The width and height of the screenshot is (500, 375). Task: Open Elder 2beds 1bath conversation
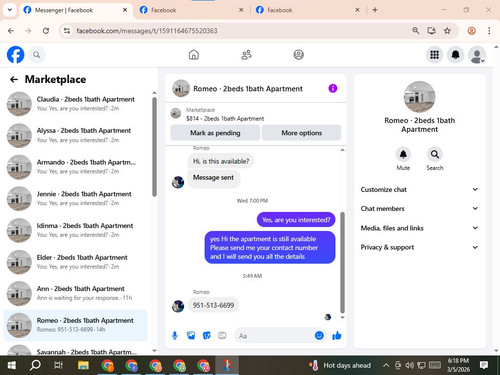pos(76,262)
